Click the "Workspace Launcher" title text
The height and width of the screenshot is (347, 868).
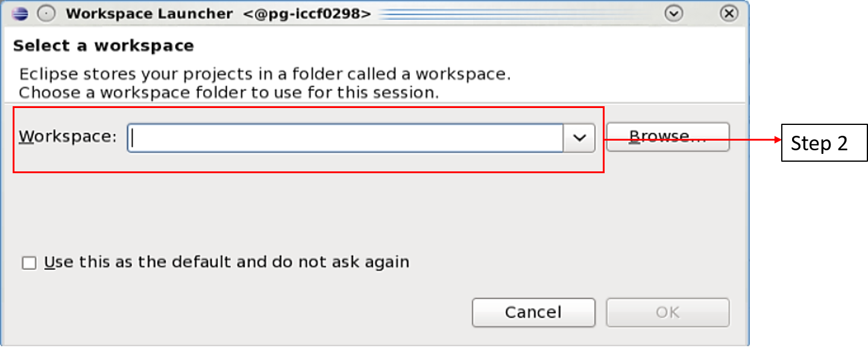(x=149, y=14)
